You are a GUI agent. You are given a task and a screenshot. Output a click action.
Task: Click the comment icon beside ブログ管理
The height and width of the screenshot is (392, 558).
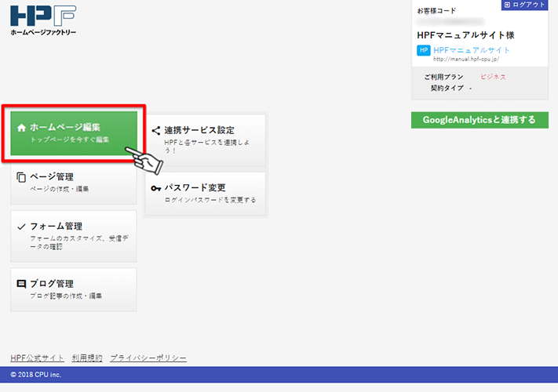pyautogui.click(x=21, y=284)
